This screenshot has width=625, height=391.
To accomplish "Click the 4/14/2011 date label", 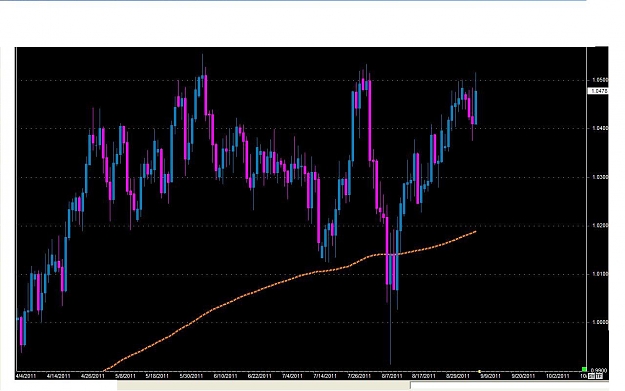I will 59,376.
